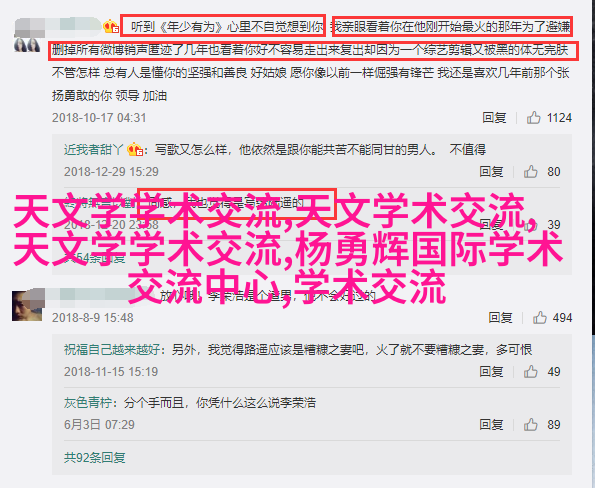The width and height of the screenshot is (595, 488).
Task: Open the second commenter's avatar photo
Action: point(27,306)
